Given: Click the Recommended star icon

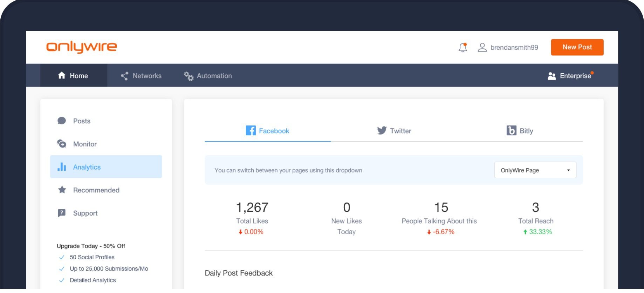Looking at the screenshot, I should pyautogui.click(x=62, y=190).
